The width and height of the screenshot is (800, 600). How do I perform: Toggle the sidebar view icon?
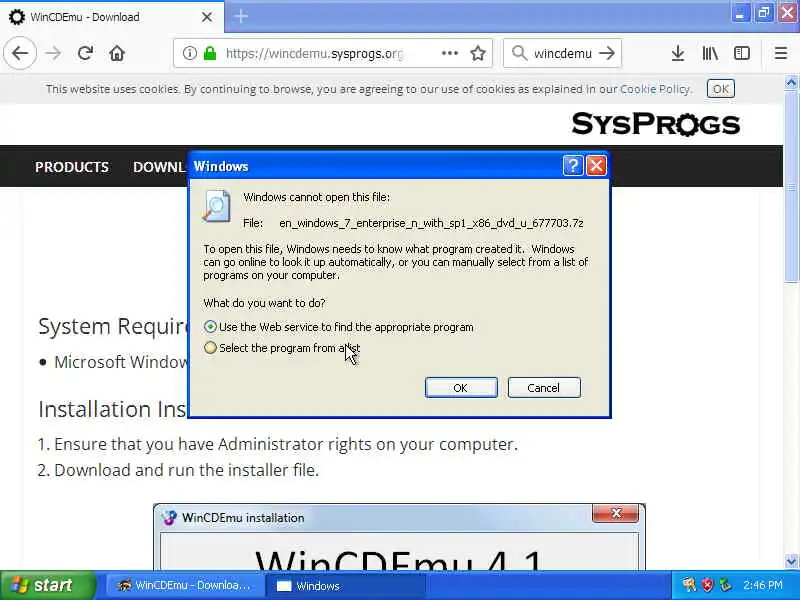pyautogui.click(x=741, y=53)
